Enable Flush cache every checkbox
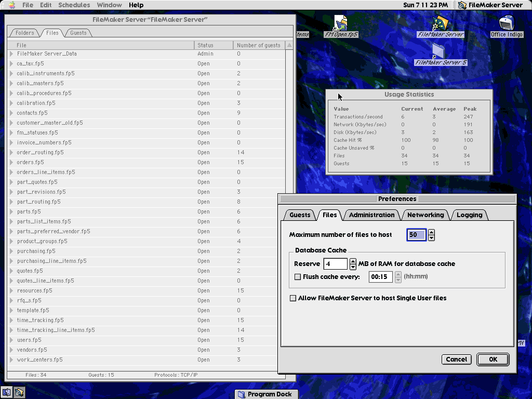The width and height of the screenshot is (532, 399). coord(298,277)
